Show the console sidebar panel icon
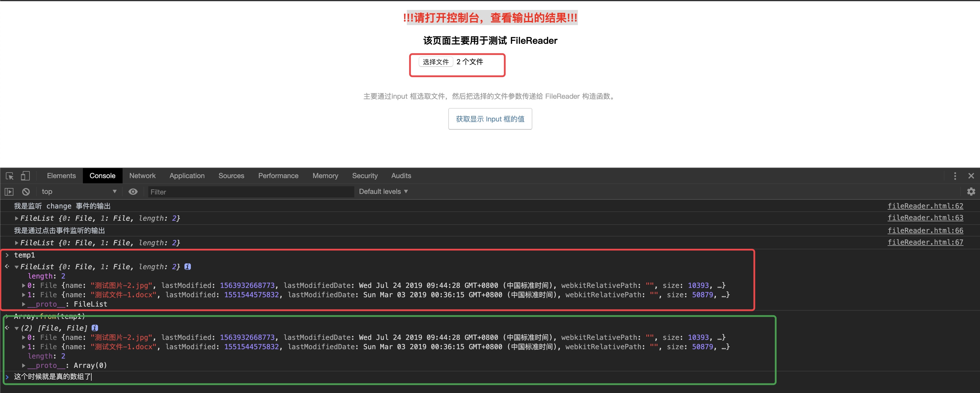The image size is (980, 393). (9, 192)
